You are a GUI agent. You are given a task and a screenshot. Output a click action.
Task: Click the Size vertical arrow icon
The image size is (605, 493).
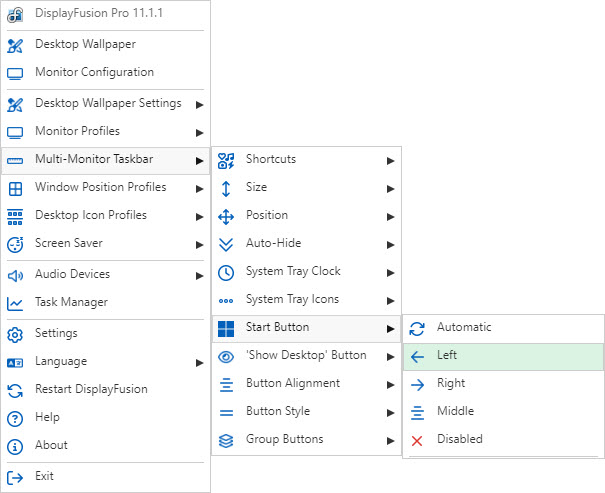click(x=226, y=189)
